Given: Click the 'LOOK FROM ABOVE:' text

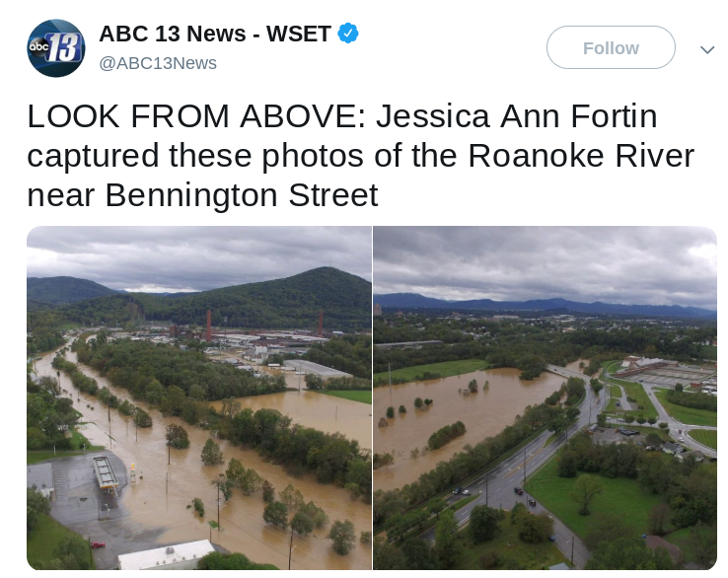Looking at the screenshot, I should coord(197,116).
